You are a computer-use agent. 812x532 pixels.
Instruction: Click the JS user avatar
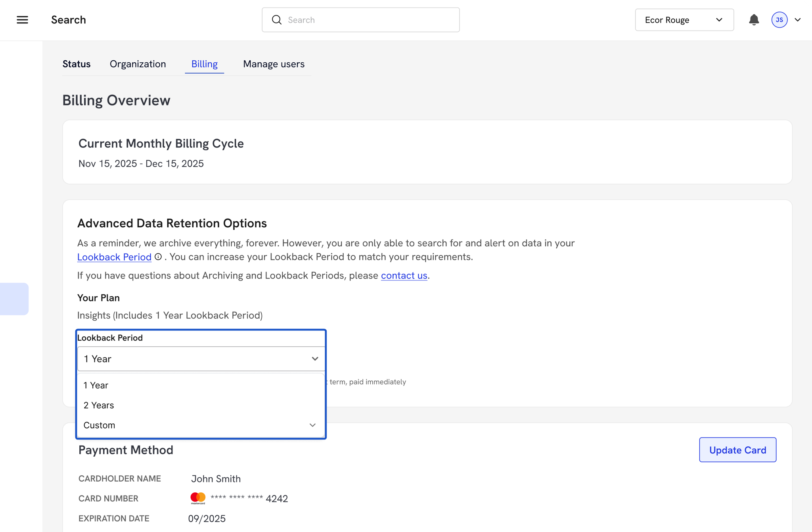click(779, 20)
